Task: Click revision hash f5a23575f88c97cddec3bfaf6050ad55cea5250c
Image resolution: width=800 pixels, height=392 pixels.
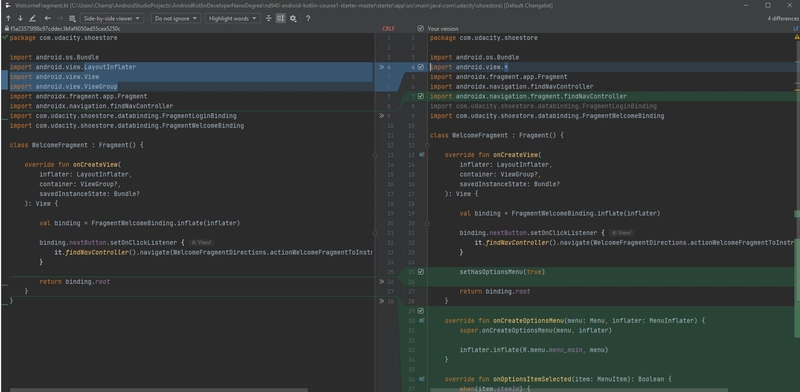Action: coord(65,29)
